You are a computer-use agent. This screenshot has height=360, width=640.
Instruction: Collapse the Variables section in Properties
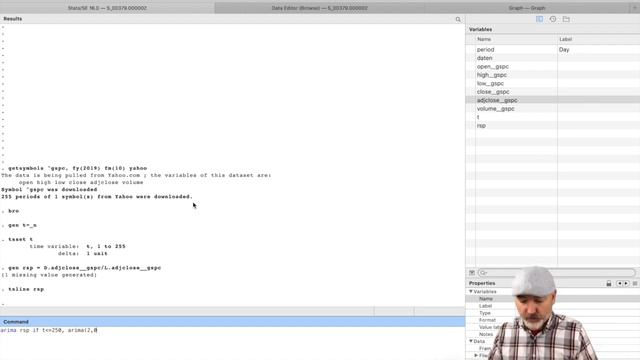(x=471, y=291)
